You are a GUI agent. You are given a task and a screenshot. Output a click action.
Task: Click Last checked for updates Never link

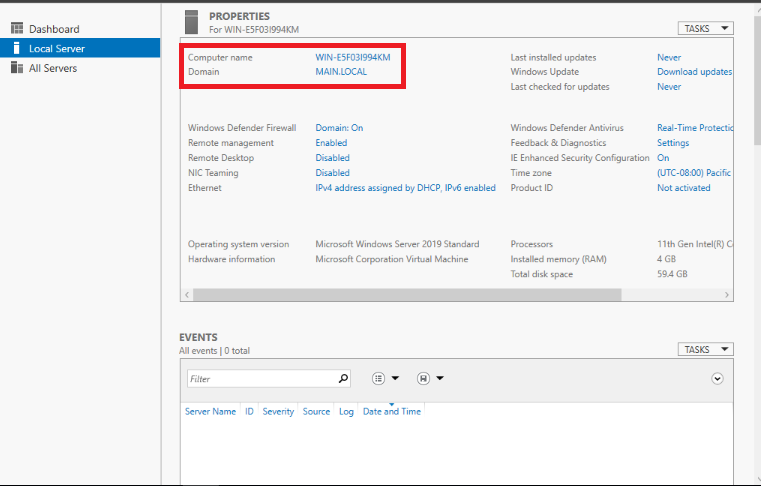coord(669,87)
